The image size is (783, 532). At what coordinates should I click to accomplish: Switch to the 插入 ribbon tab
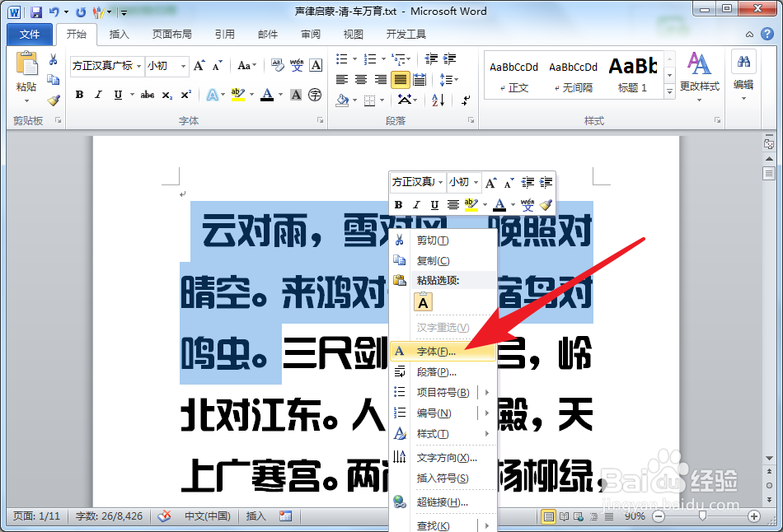coord(118,34)
